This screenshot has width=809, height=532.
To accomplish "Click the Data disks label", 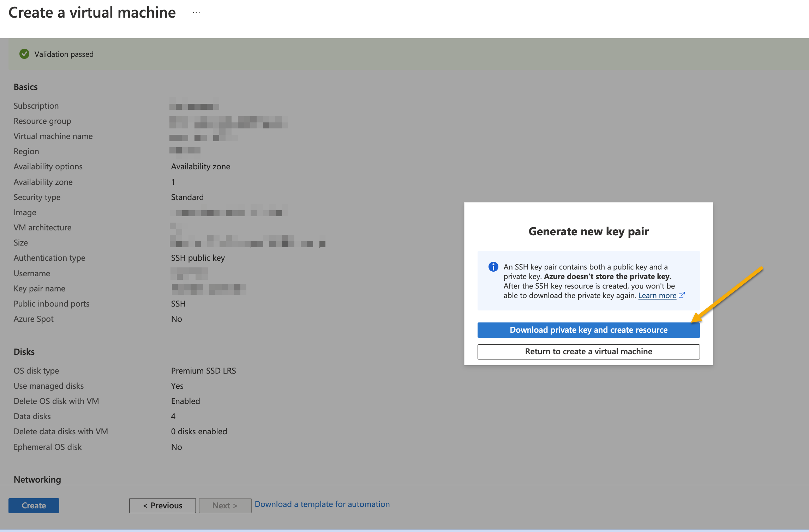I will point(32,416).
